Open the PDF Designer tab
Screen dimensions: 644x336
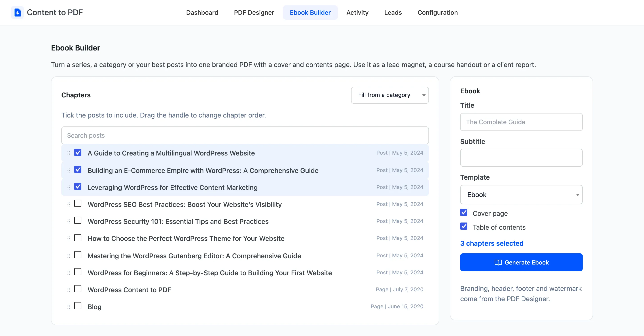pos(254,13)
